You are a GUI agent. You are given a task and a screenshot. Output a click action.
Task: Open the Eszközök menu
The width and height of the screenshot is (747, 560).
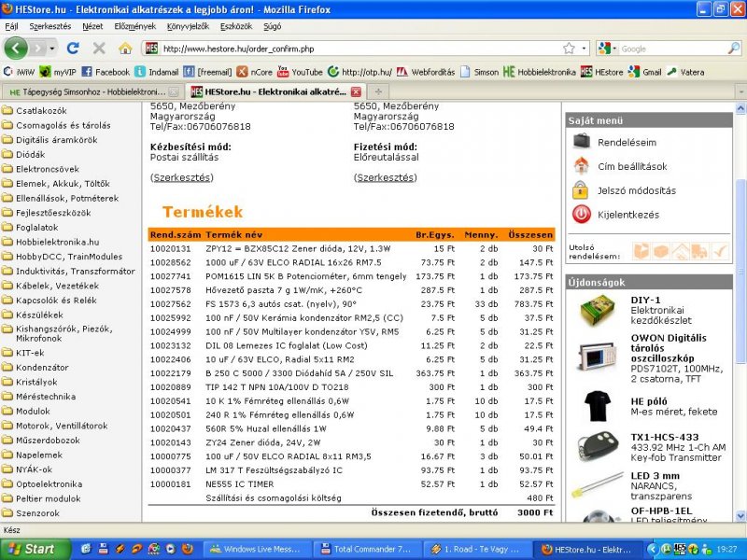[x=236, y=26]
